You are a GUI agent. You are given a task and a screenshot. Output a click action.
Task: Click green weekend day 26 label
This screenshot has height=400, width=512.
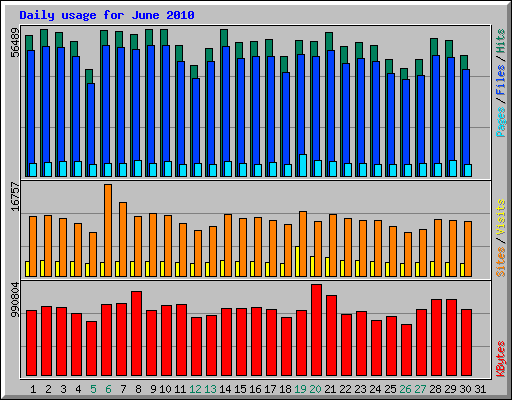pyautogui.click(x=405, y=389)
